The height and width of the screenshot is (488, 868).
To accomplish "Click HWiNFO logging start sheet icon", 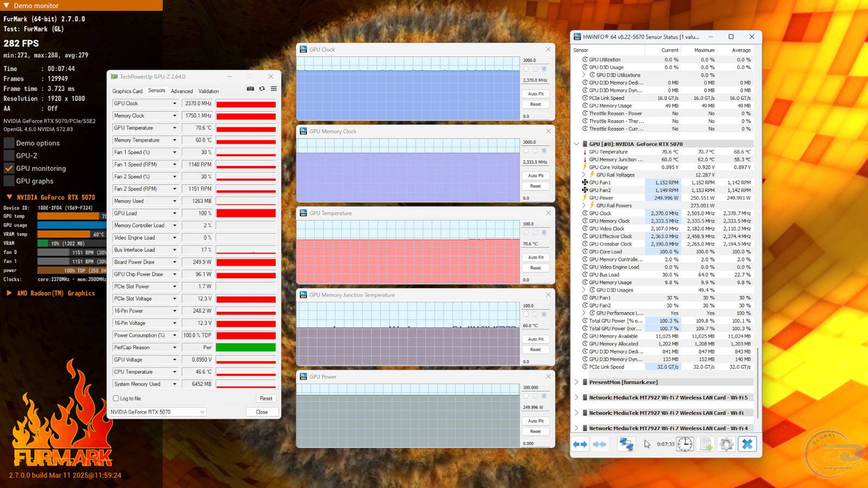I will [706, 444].
